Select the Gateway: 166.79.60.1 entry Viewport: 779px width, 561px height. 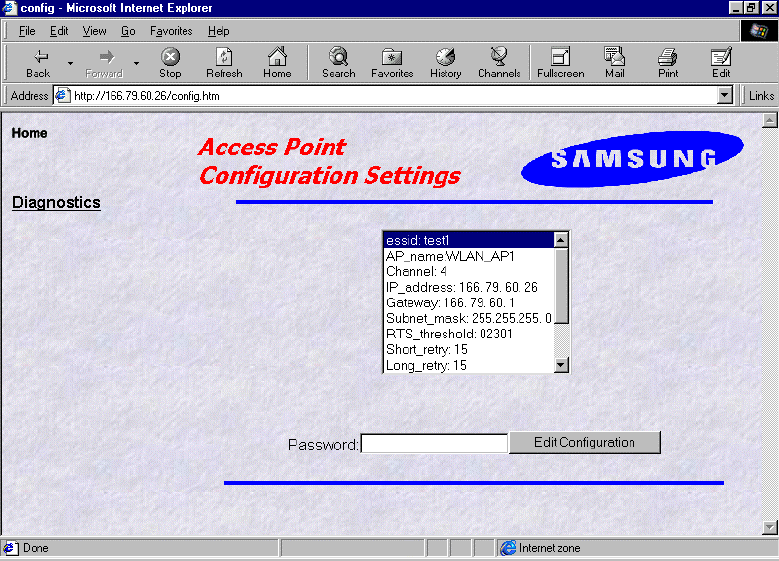(x=468, y=303)
